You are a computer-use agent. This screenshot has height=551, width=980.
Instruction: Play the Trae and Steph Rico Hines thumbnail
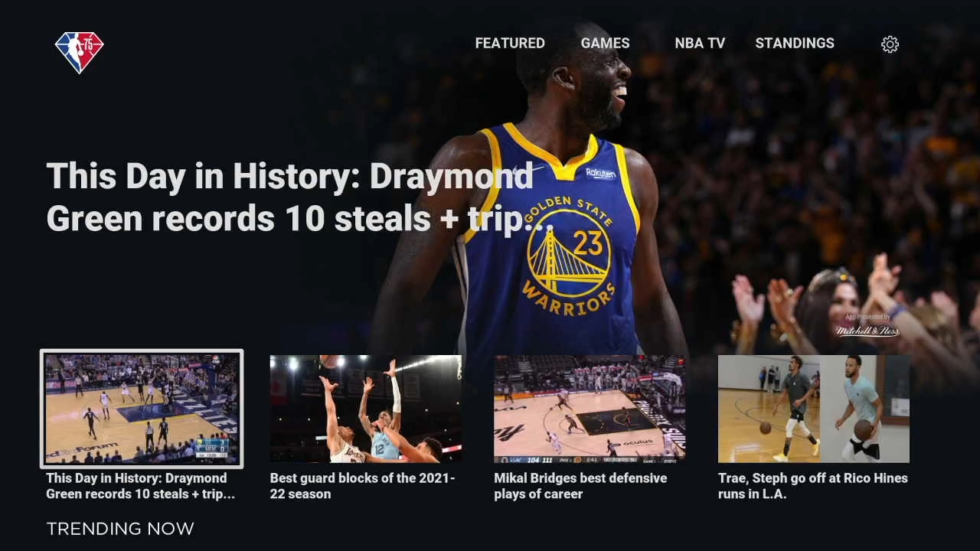814,409
